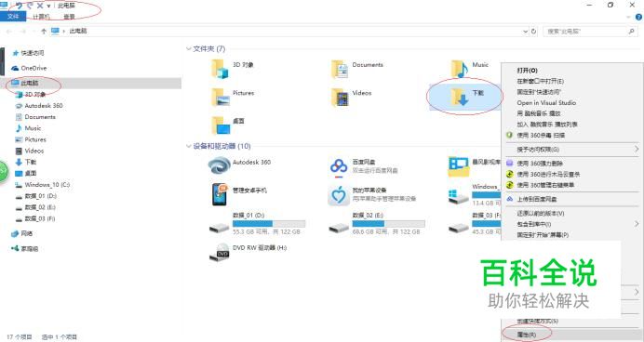This screenshot has height=342, width=644.
Task: Click the 数据_02 (E:) capacity bar
Action: click(x=388, y=223)
